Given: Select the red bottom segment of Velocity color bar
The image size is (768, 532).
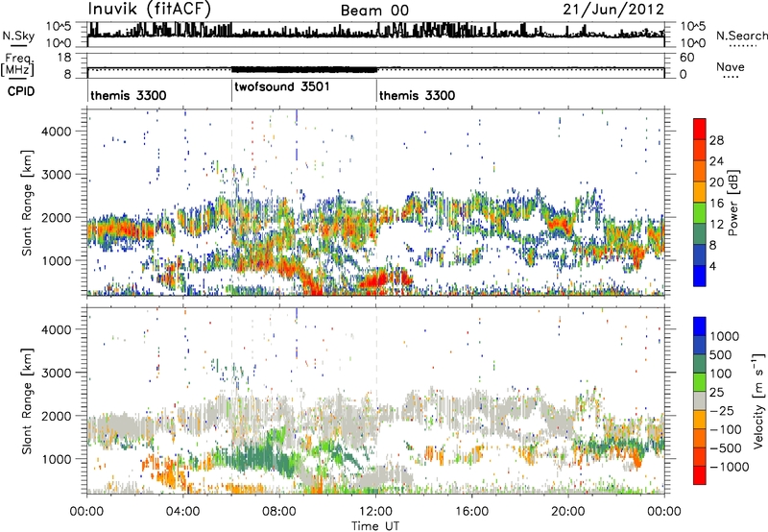Looking at the screenshot, I should coord(700,475).
